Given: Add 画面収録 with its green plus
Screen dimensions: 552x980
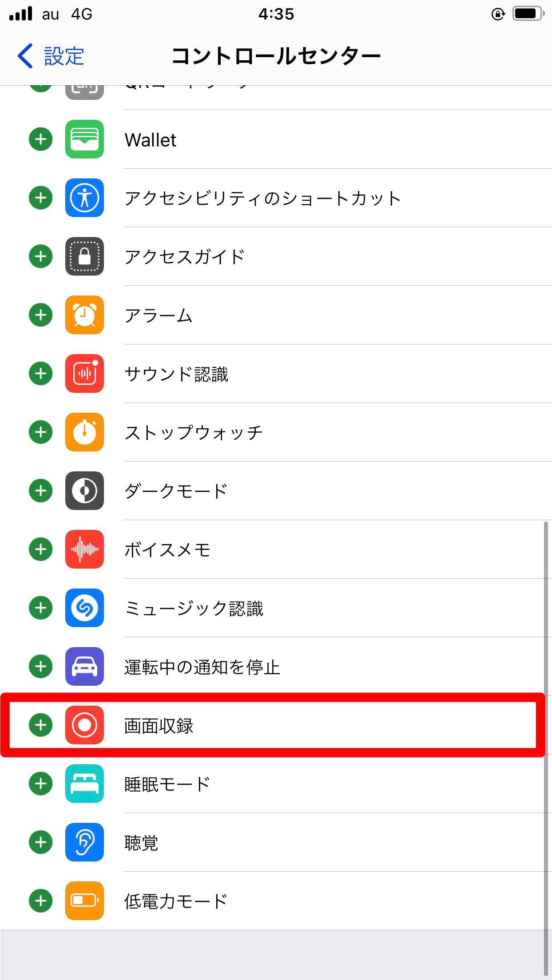Looking at the screenshot, I should click(x=40, y=725).
